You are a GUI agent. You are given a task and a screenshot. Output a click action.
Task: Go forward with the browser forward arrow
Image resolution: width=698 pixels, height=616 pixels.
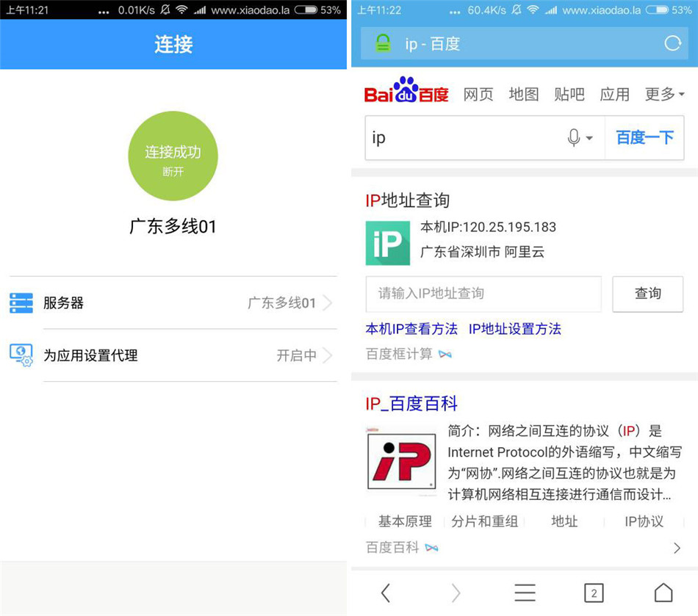tap(456, 593)
